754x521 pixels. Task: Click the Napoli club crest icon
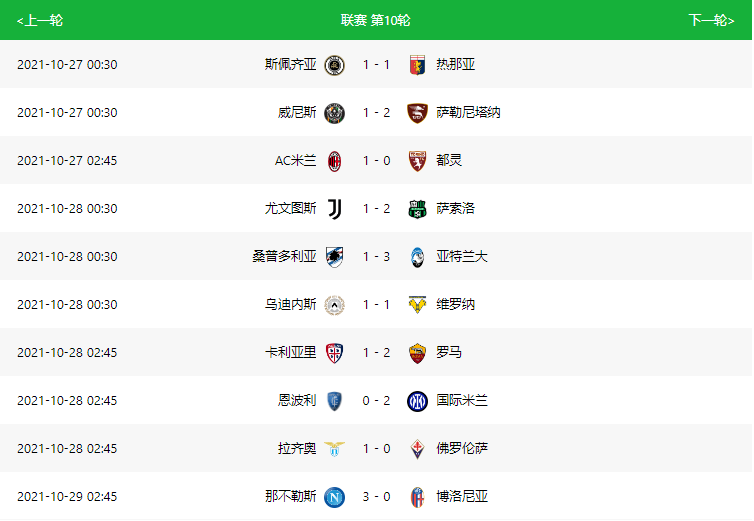[x=335, y=497]
